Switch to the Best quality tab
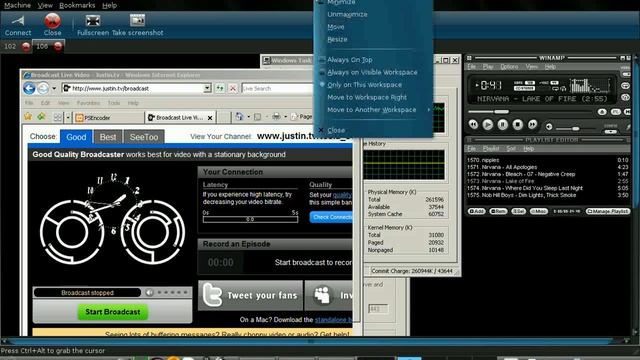640x360 pixels. click(108, 137)
